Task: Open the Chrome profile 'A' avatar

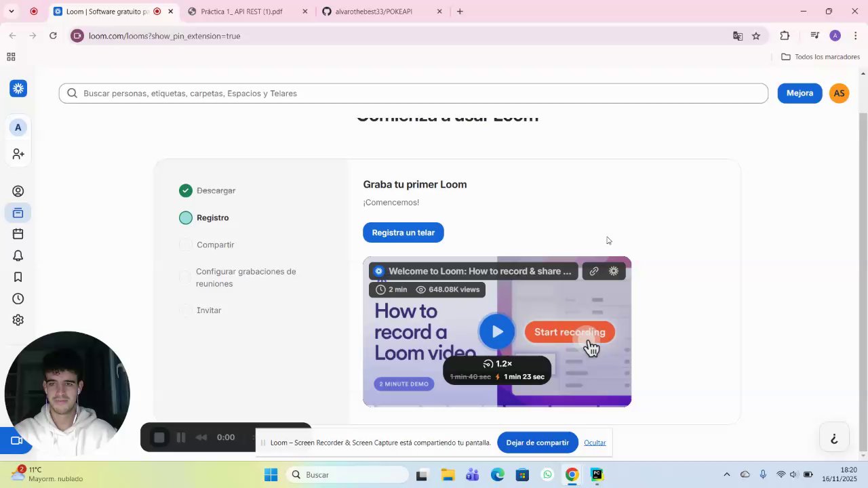Action: pyautogui.click(x=835, y=36)
